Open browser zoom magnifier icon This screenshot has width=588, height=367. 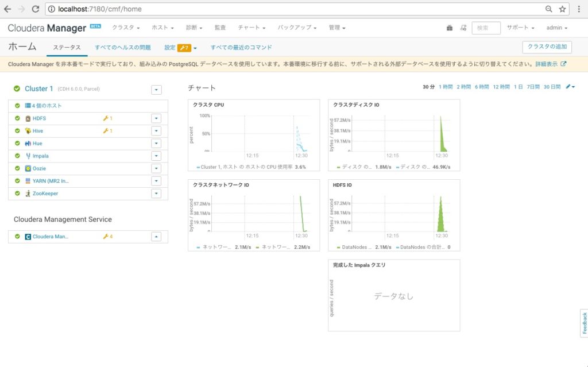pyautogui.click(x=548, y=9)
